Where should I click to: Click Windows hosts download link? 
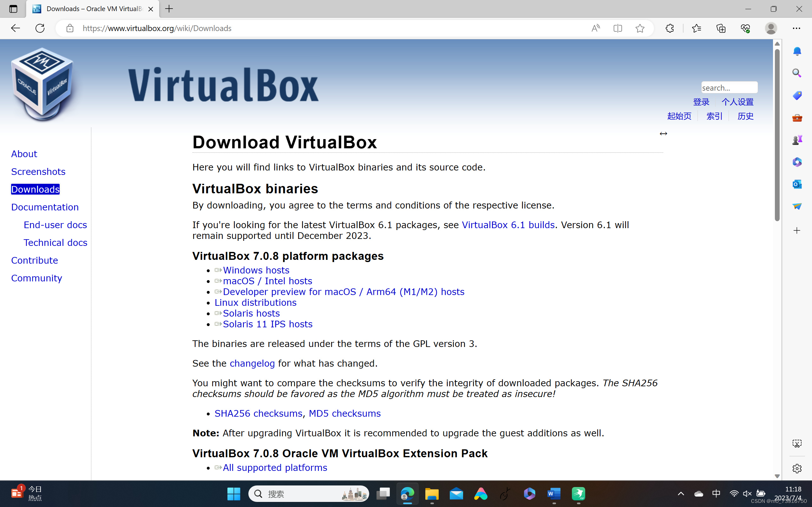(x=256, y=270)
